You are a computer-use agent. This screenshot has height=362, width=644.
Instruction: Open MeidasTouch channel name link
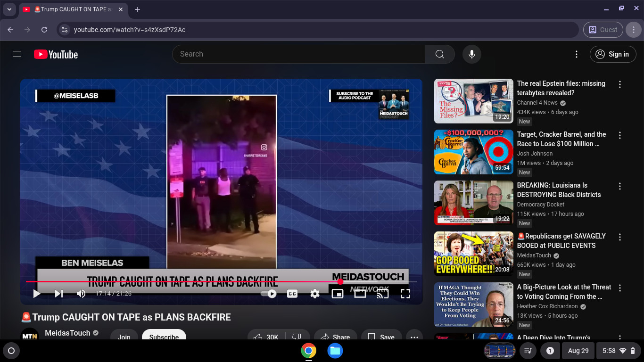tap(67, 333)
